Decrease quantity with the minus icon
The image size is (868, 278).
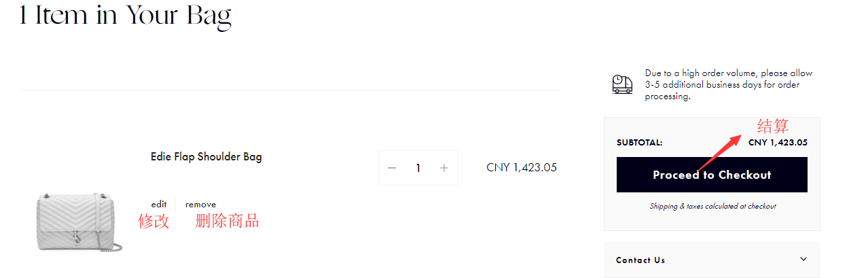point(392,168)
